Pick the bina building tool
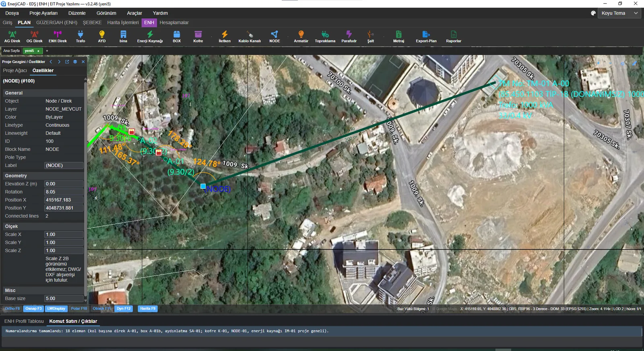 click(123, 37)
